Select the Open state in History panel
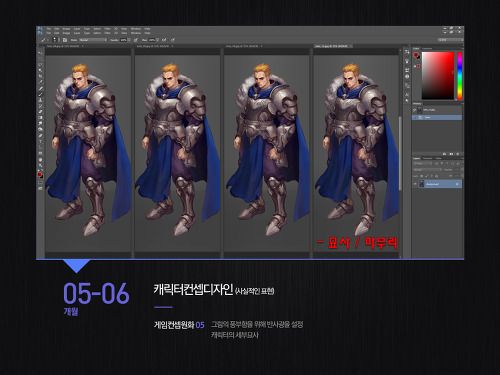The height and width of the screenshot is (375, 500). pyautogui.click(x=437, y=117)
